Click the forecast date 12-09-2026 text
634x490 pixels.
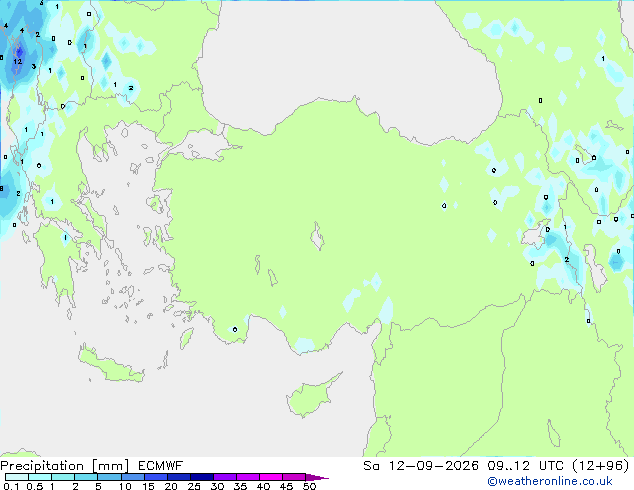[433, 466]
